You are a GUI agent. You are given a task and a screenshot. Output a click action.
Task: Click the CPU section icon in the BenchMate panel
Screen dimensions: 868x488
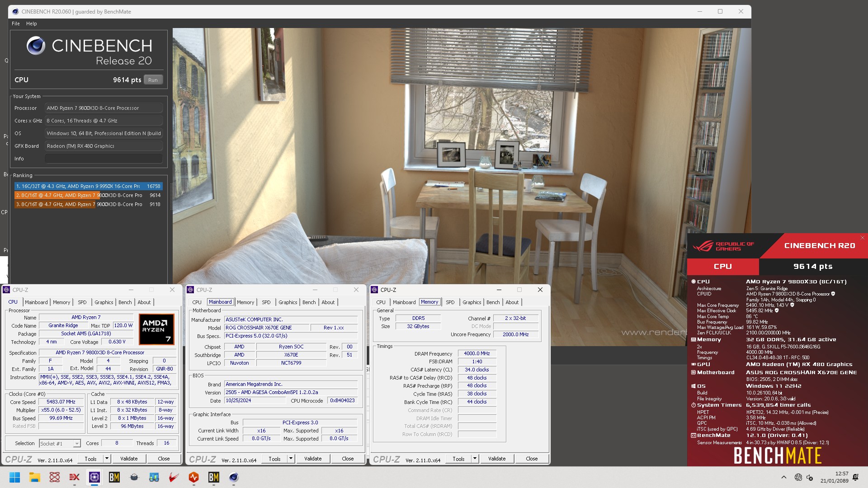[693, 282]
